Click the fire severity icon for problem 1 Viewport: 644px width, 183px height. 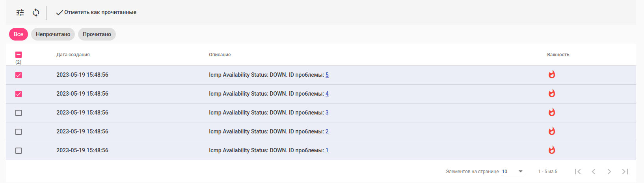(x=552, y=150)
